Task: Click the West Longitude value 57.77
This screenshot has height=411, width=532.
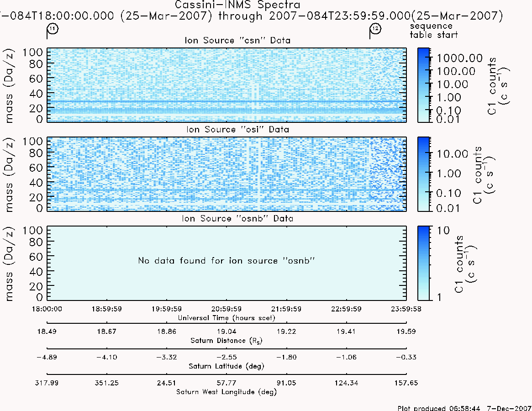Action: tap(226, 383)
